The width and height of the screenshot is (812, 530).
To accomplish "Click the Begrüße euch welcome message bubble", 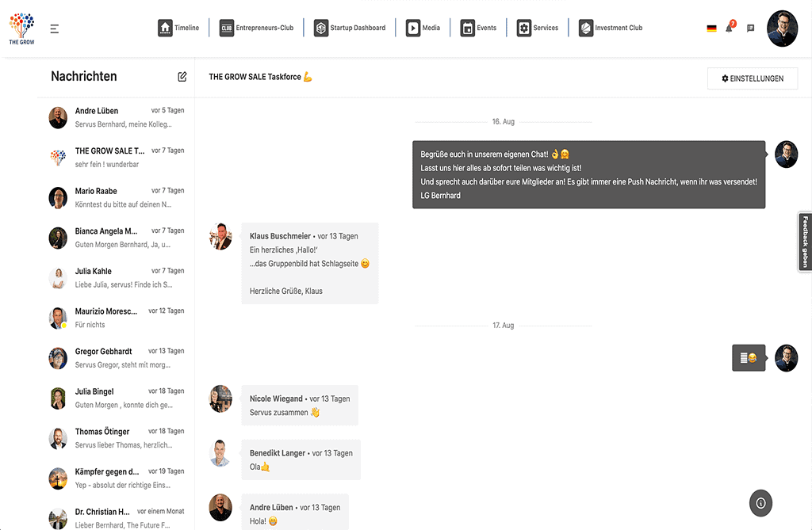I will click(x=589, y=175).
